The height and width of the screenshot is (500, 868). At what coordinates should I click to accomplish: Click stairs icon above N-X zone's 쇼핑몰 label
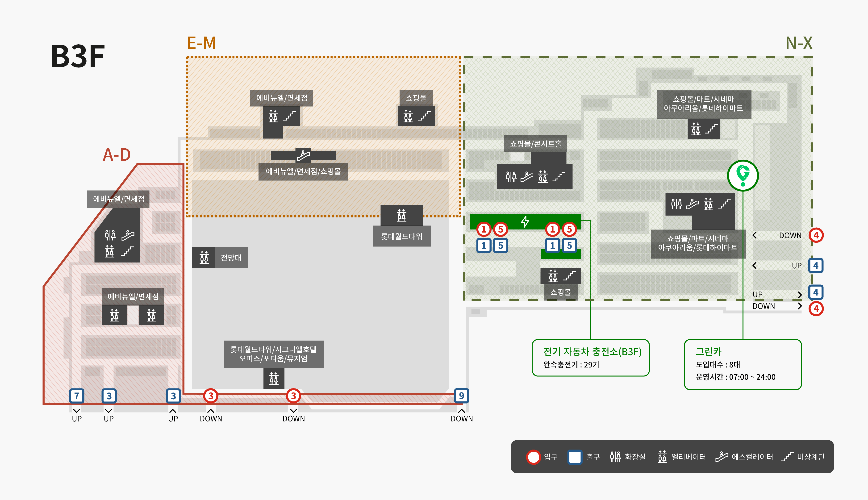point(569,276)
